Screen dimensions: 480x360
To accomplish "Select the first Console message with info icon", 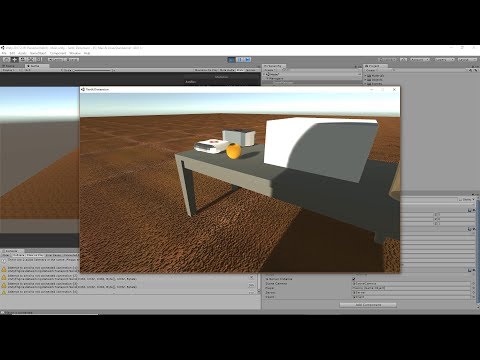I will [40, 260].
